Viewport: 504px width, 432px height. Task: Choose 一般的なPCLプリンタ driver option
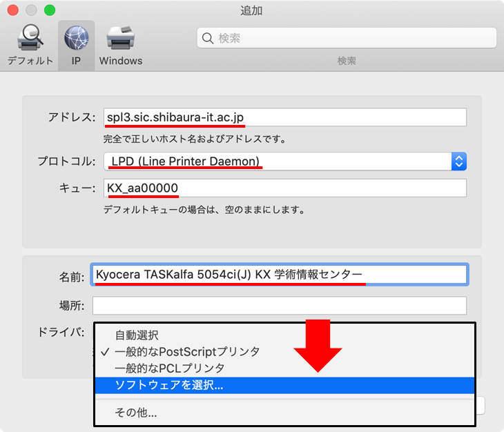(284, 368)
